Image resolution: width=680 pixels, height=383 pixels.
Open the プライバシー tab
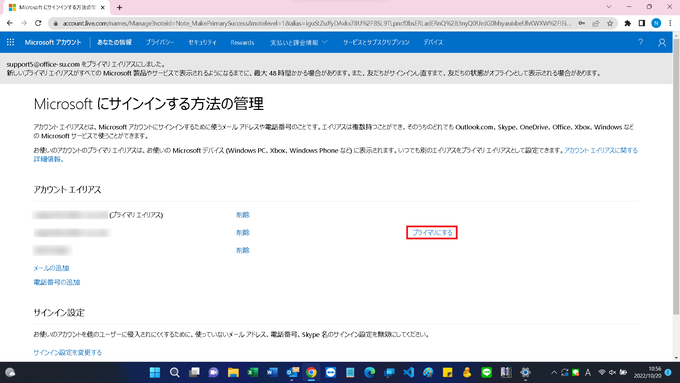pyautogui.click(x=160, y=42)
